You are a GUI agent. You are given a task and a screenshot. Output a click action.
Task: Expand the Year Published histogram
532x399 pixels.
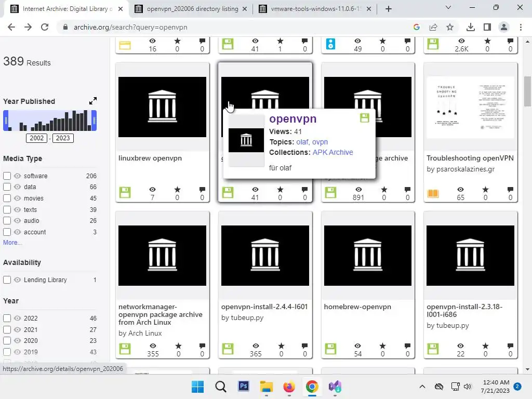pyautogui.click(x=92, y=101)
